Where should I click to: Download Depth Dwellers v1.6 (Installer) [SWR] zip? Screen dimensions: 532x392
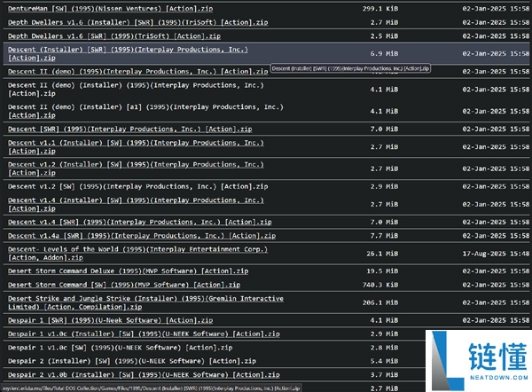pos(137,22)
